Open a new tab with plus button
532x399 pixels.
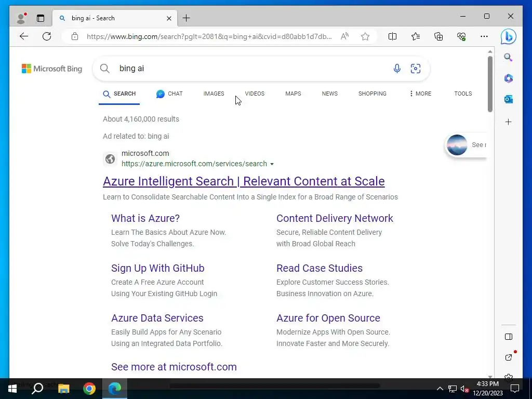[x=187, y=18]
